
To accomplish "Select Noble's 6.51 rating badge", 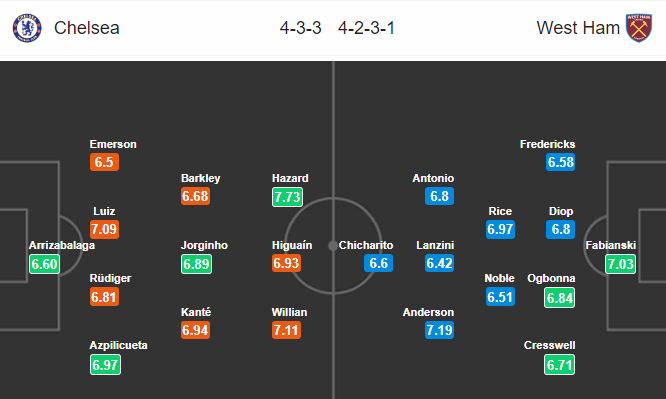I will click(x=500, y=297).
